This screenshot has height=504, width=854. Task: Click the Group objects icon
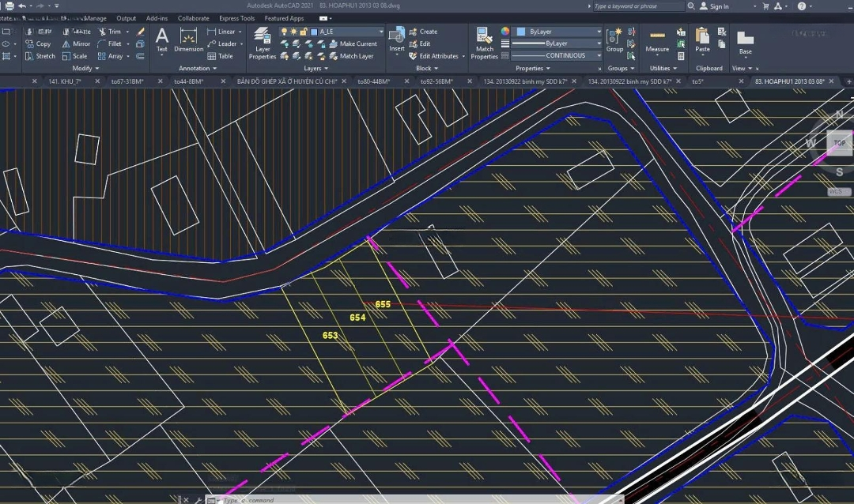tap(614, 39)
